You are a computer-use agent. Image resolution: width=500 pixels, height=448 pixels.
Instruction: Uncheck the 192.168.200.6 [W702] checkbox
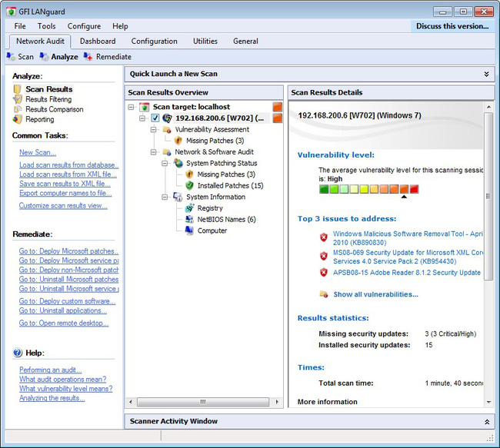click(x=155, y=118)
